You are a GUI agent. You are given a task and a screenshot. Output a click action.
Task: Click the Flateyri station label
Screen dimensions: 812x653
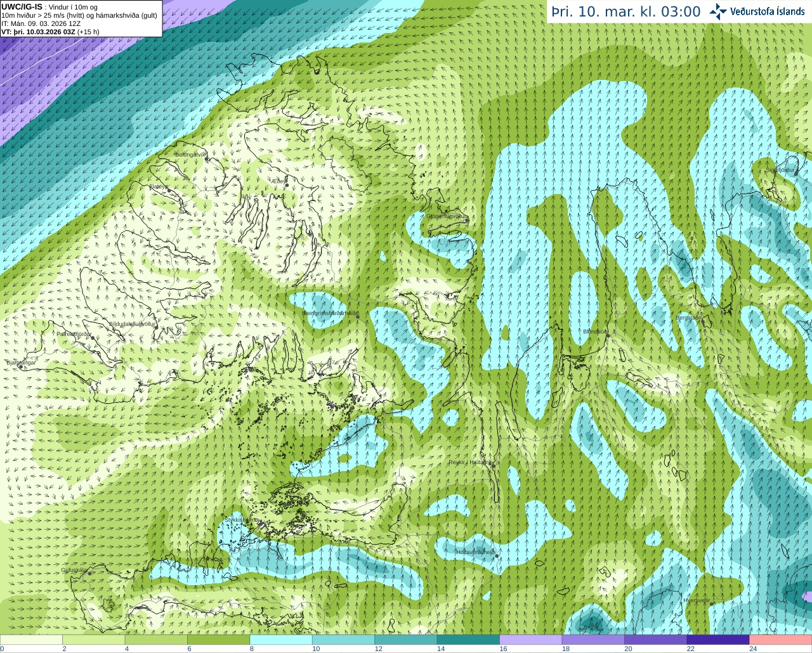(159, 186)
